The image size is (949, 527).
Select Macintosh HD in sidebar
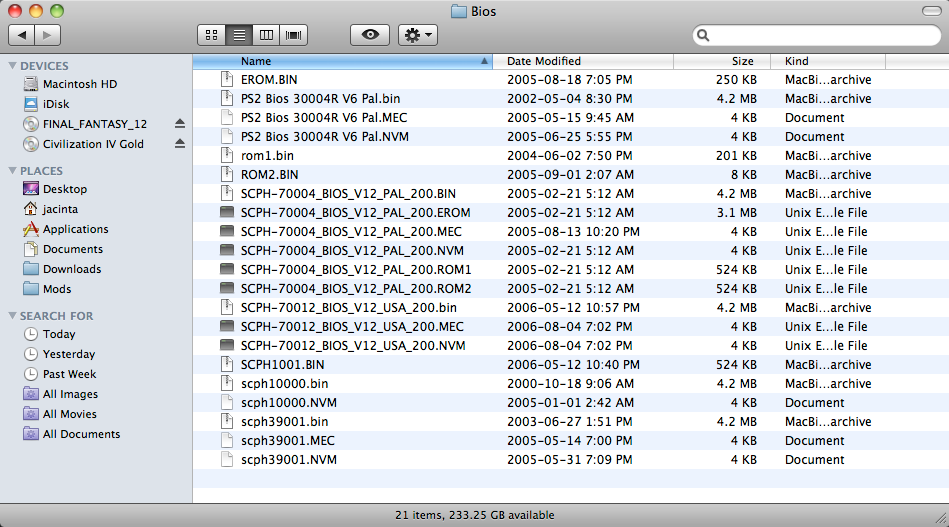pyautogui.click(x=79, y=84)
